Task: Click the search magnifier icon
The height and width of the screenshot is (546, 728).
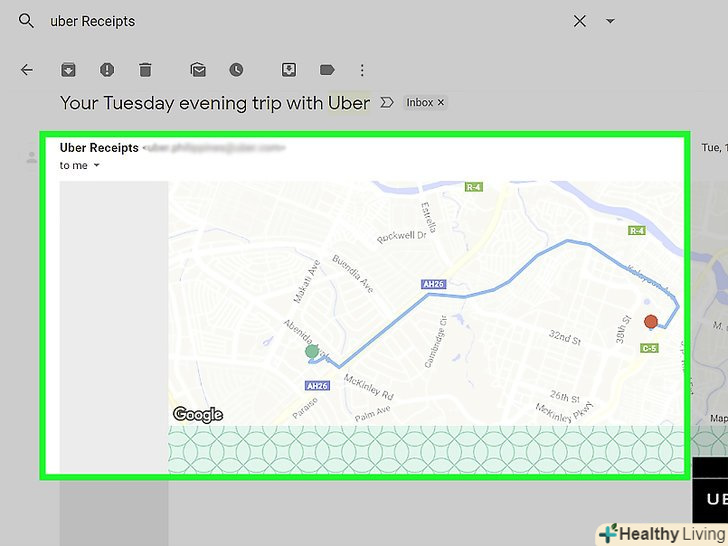Action: point(26,21)
